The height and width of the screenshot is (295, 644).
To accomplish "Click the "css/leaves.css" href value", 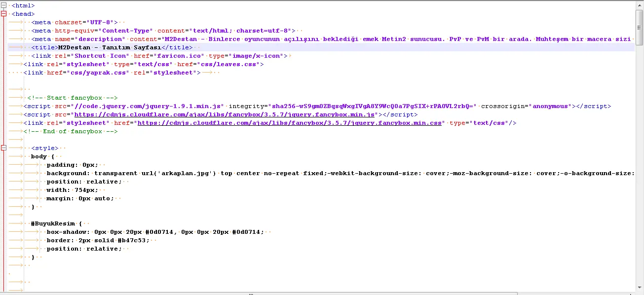I will pos(227,64).
